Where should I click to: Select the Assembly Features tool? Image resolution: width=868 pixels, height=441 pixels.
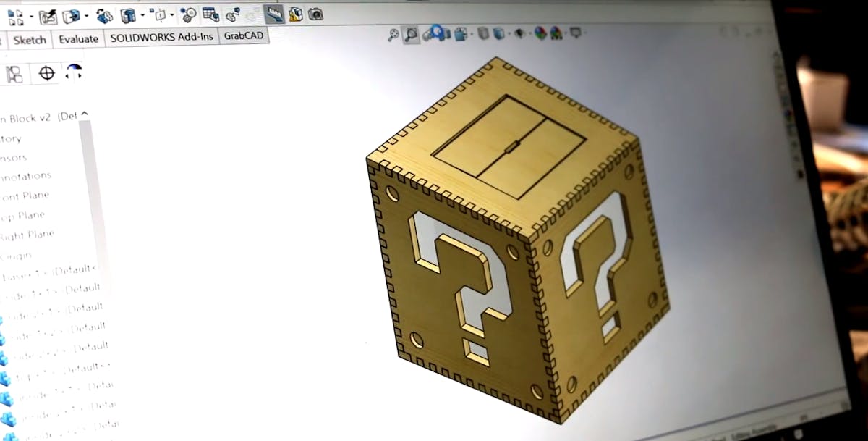pos(128,15)
